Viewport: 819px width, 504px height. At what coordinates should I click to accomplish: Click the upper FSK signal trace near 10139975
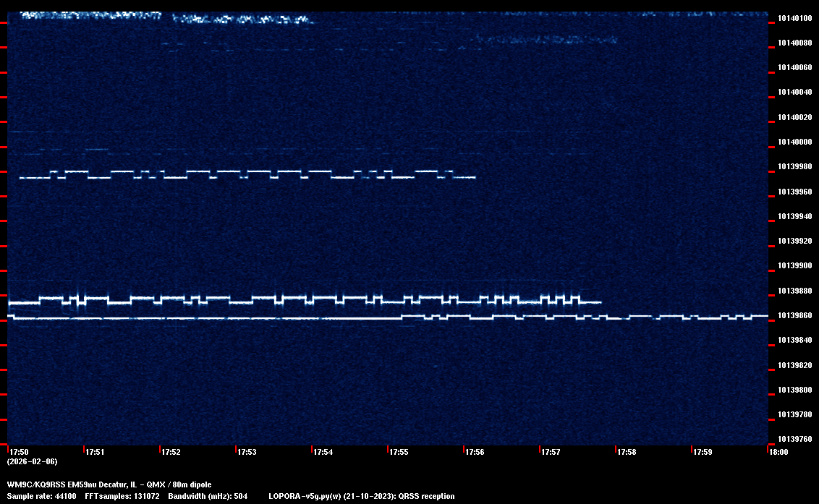coord(246,174)
